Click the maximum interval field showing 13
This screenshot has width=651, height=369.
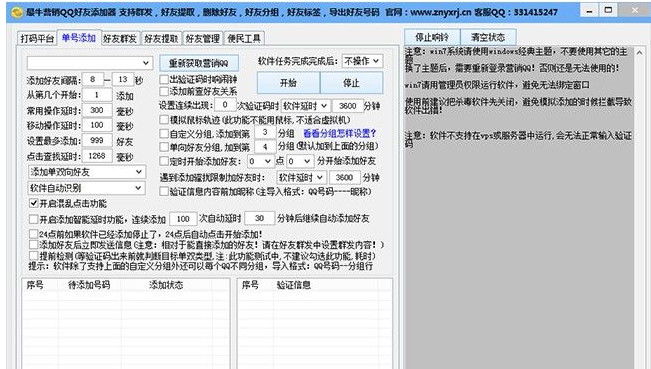[123, 79]
